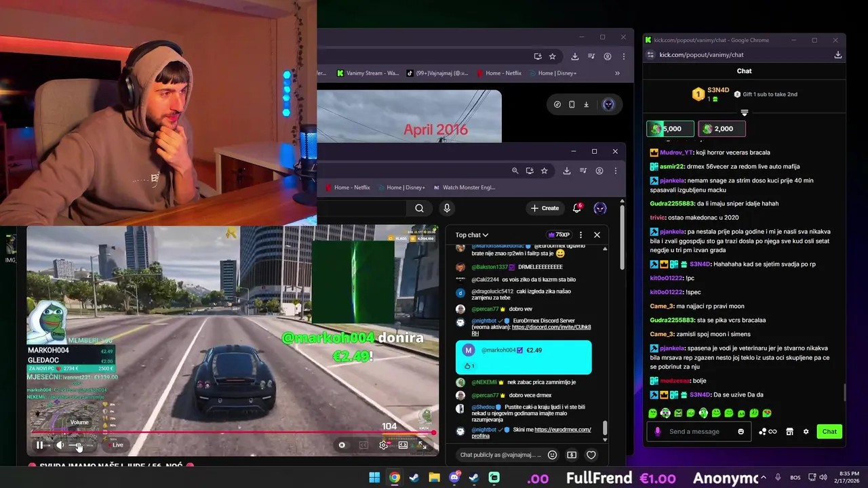Screen dimensions: 868x488
Task: Open the emoji picker in Kick chat input
Action: click(741, 432)
